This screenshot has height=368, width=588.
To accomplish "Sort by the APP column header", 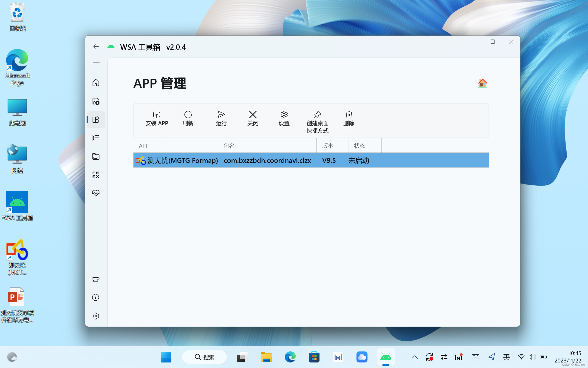I will (x=175, y=146).
